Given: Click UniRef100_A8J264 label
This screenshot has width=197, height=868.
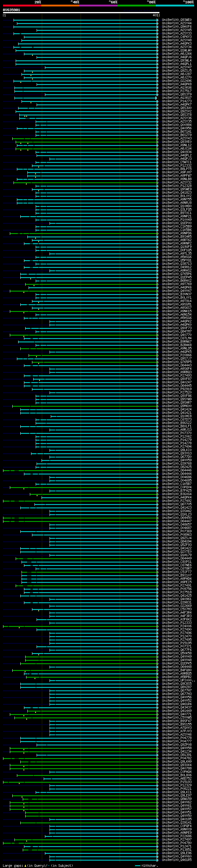Looking at the screenshot, I should tap(177, 54).
